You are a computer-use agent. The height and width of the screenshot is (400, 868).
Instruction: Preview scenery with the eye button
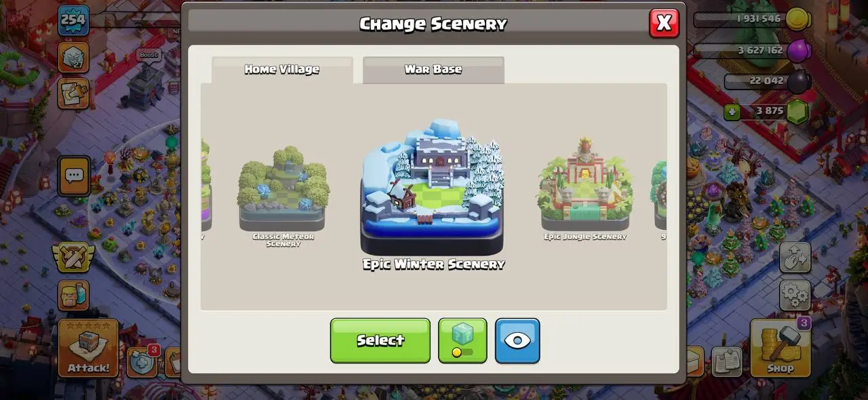pos(517,340)
